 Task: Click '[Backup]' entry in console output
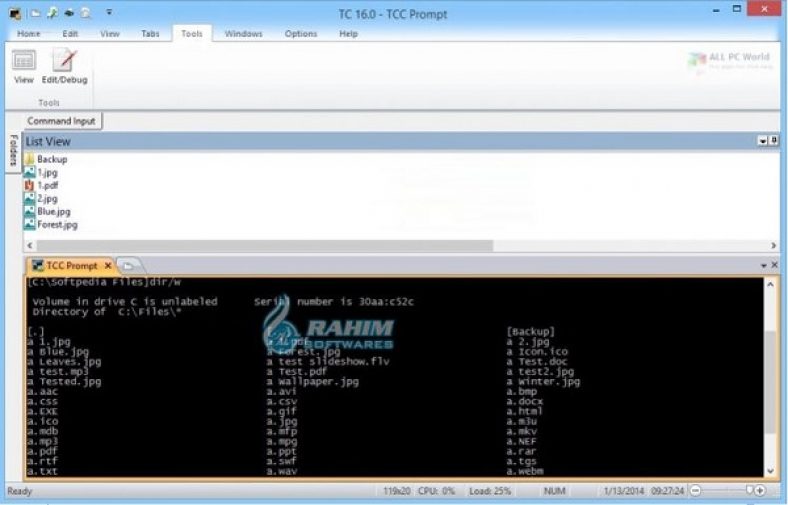[531, 332]
